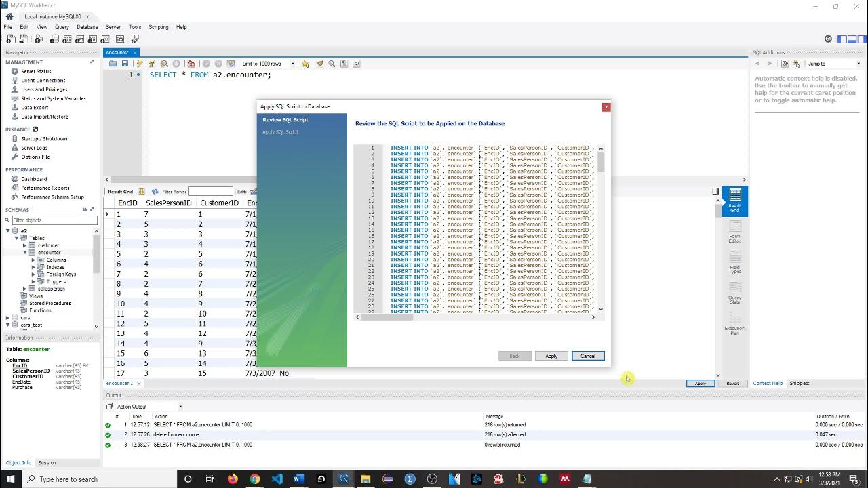The height and width of the screenshot is (488, 868).
Task: Execute the statement under the cursor icon
Action: click(152, 64)
